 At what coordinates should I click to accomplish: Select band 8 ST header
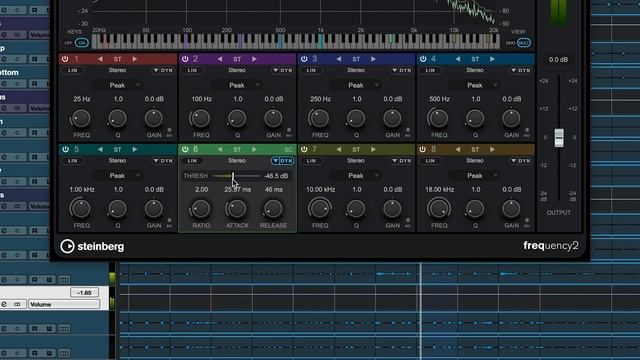coord(475,150)
